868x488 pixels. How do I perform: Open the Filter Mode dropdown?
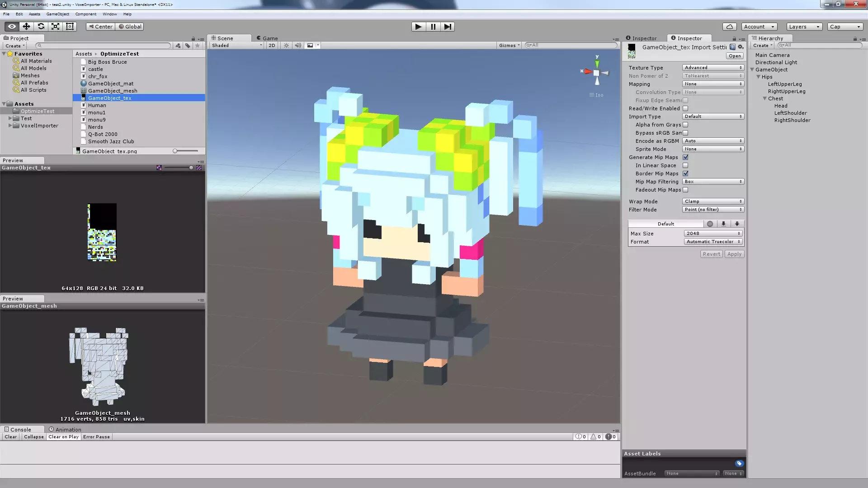[x=713, y=210]
